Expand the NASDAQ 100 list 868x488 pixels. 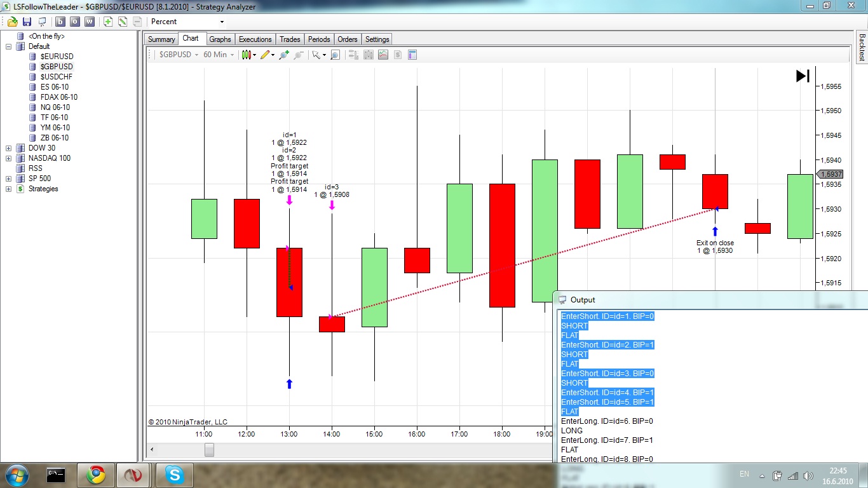[x=8, y=158]
